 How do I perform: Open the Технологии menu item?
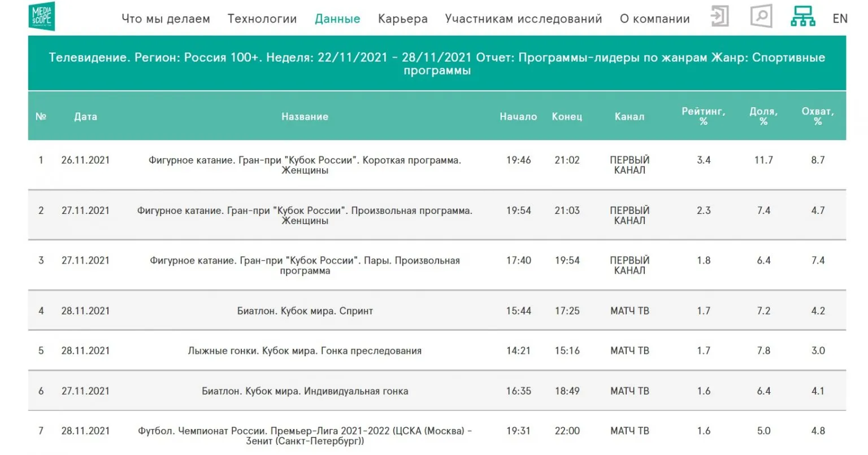pyautogui.click(x=262, y=19)
